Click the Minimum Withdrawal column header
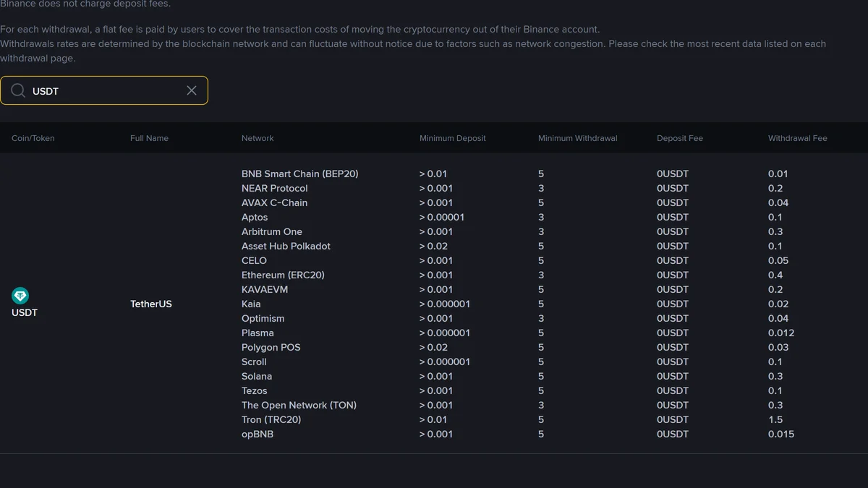 tap(578, 138)
